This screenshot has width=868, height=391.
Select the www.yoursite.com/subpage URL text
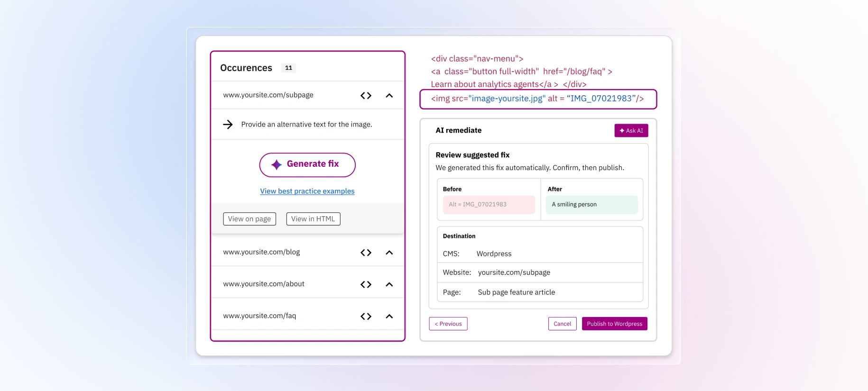point(268,95)
